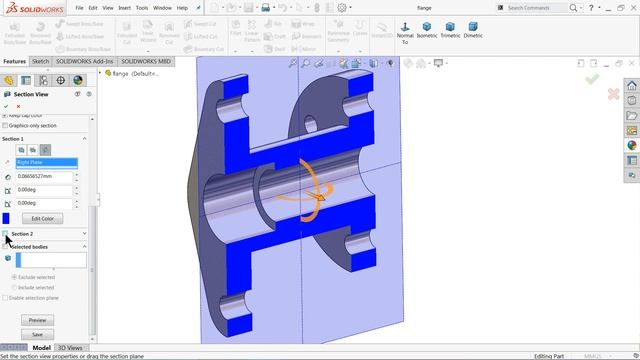Switch to the 3D Views tab
This screenshot has height=360, width=640.
coord(70,348)
